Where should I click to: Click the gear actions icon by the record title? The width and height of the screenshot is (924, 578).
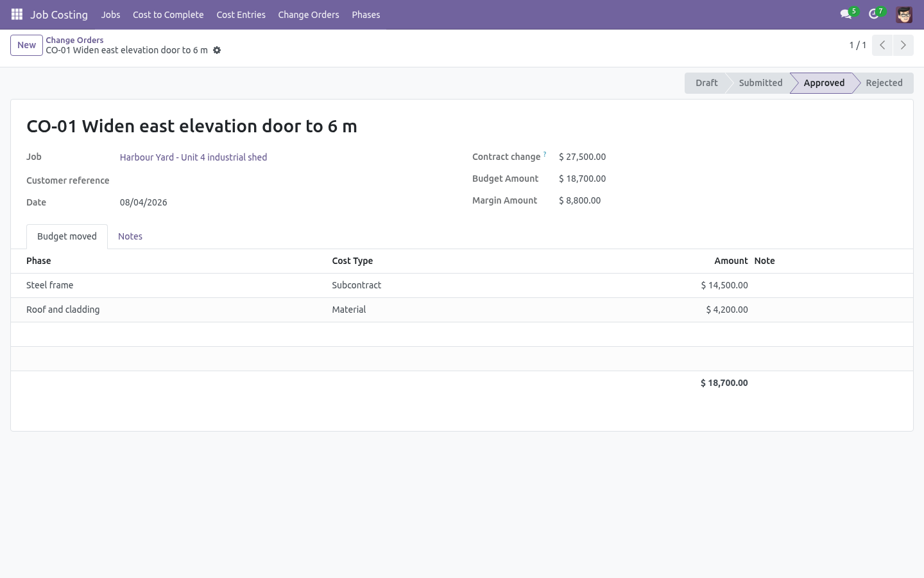[217, 50]
